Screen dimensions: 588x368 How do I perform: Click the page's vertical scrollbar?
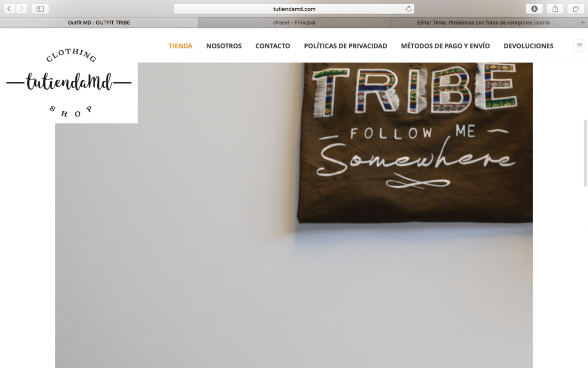pos(585,154)
